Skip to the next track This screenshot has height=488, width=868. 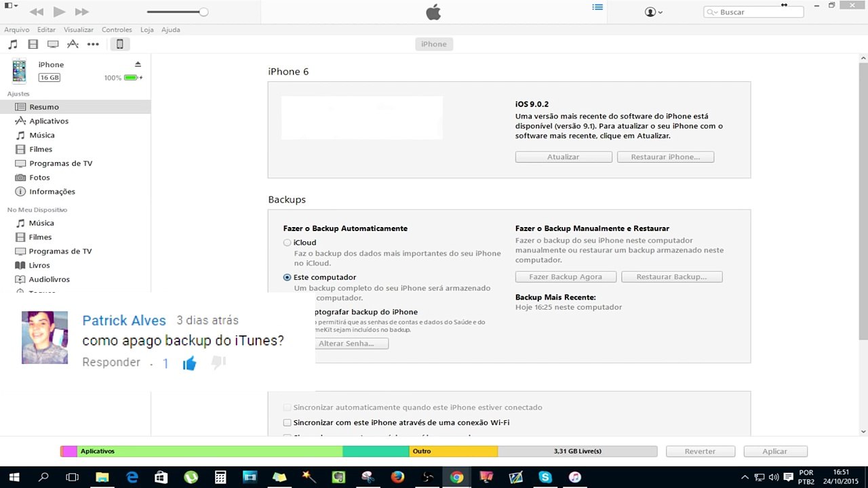pos(81,12)
